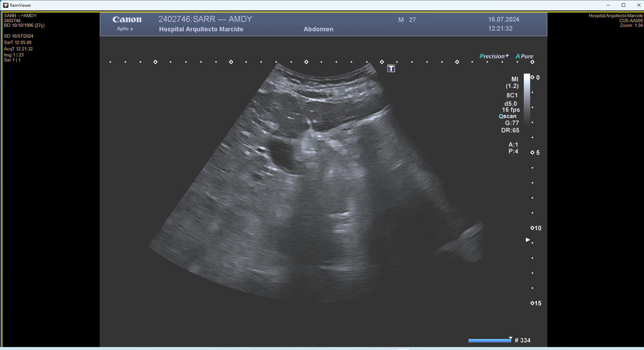Click the Qscan indicator text
Image resolution: width=644 pixels, height=350 pixels.
pos(507,116)
